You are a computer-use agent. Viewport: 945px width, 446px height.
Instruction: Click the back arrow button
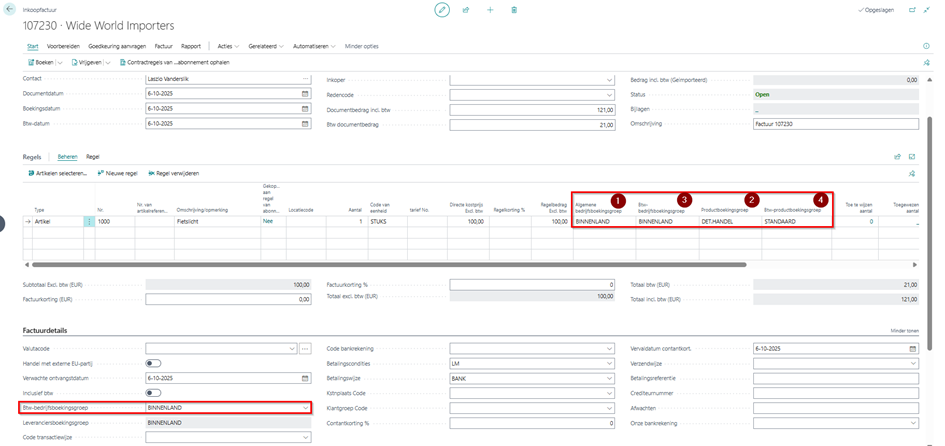[10, 9]
